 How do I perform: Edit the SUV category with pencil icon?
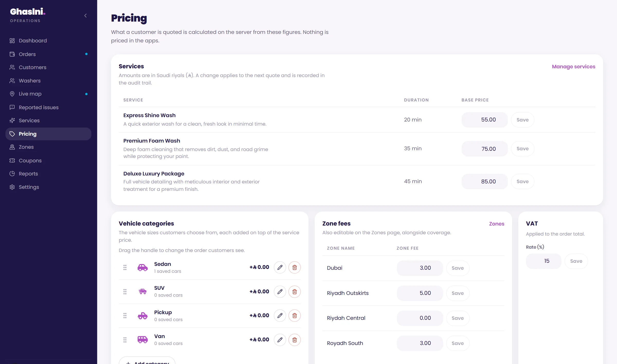point(280,292)
